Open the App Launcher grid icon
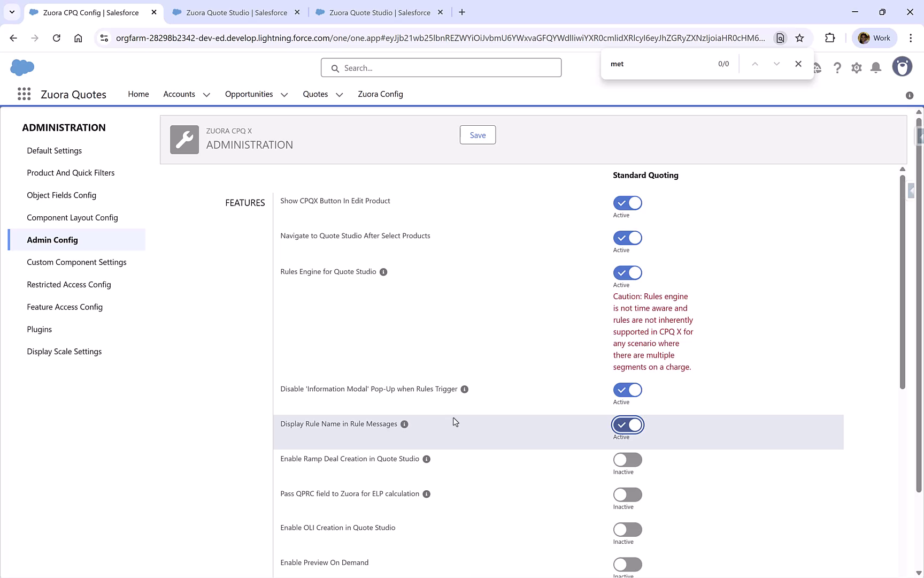This screenshot has height=578, width=924. coord(24,94)
